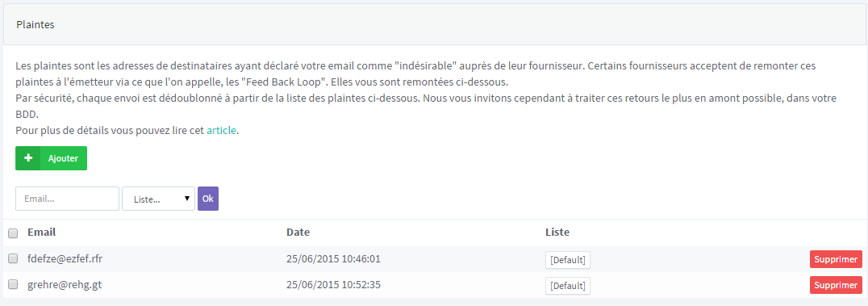Click the date 25/06/2015 10:46:01

tap(334, 259)
